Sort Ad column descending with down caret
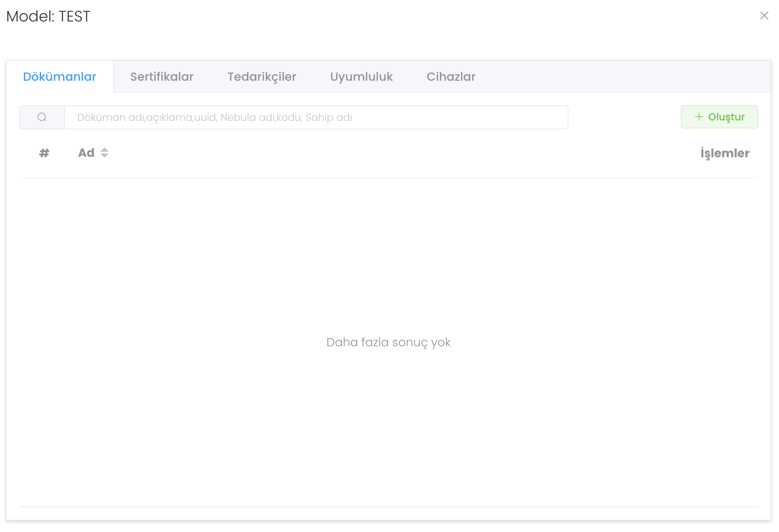This screenshot has height=532, width=779. point(105,156)
